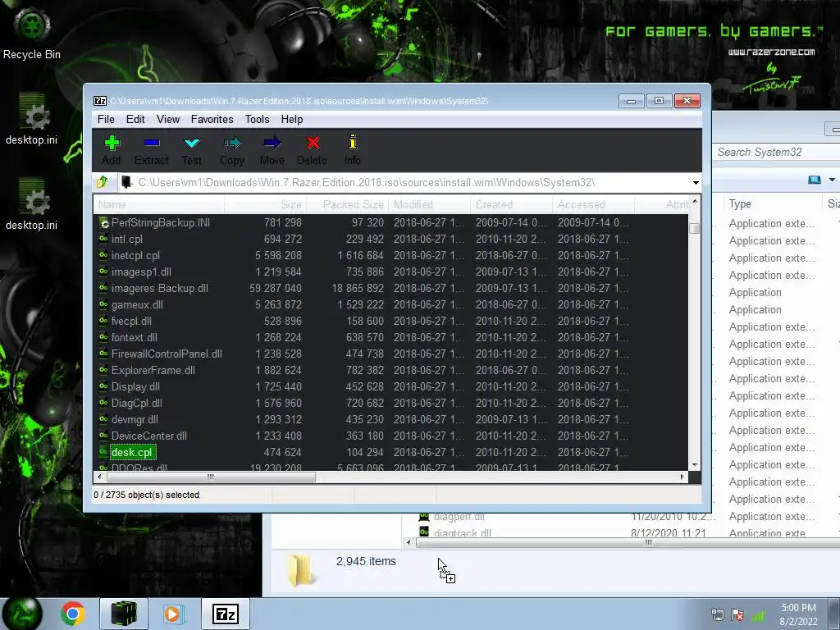Click the 7-Zip vertical scrollbar thumb
The width and height of the screenshot is (840, 630).
[695, 228]
